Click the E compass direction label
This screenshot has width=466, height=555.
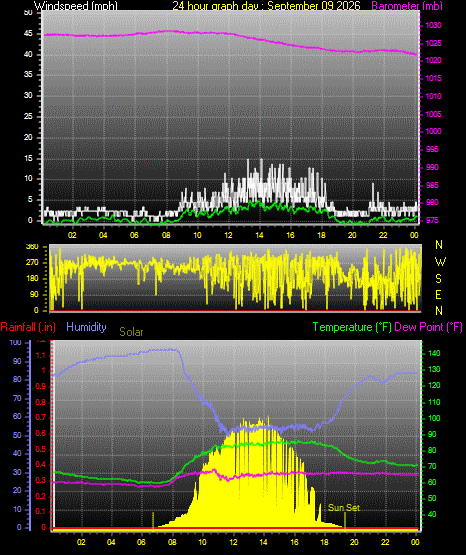438,295
